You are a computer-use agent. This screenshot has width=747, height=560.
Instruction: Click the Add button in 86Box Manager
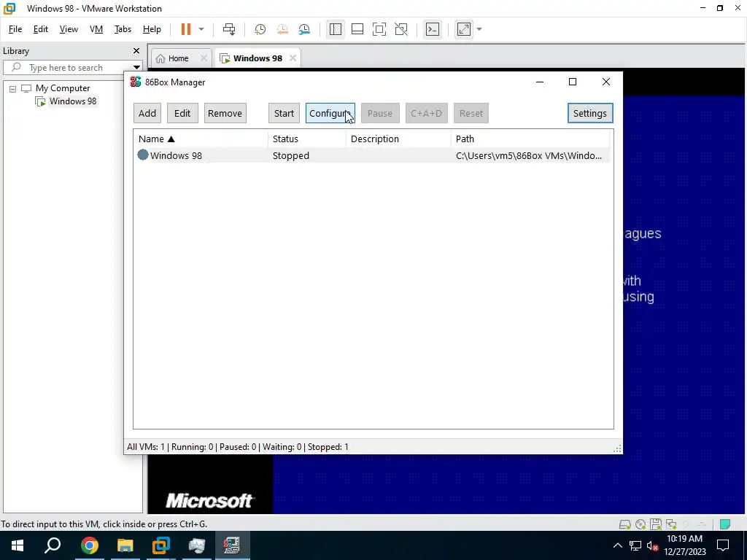147,113
